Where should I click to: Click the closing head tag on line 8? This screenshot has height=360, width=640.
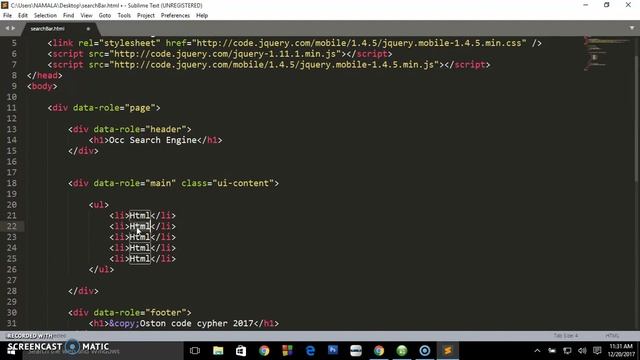point(45,76)
